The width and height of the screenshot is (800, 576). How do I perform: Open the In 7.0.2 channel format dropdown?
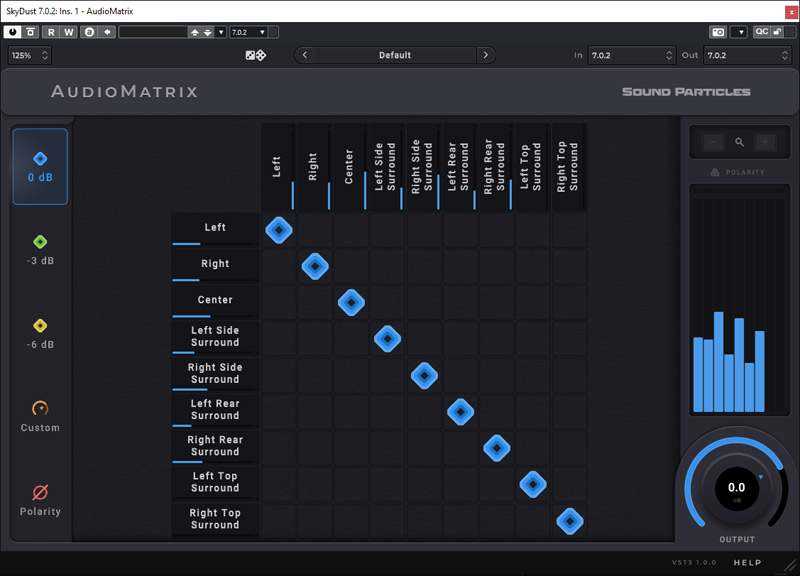[x=632, y=55]
